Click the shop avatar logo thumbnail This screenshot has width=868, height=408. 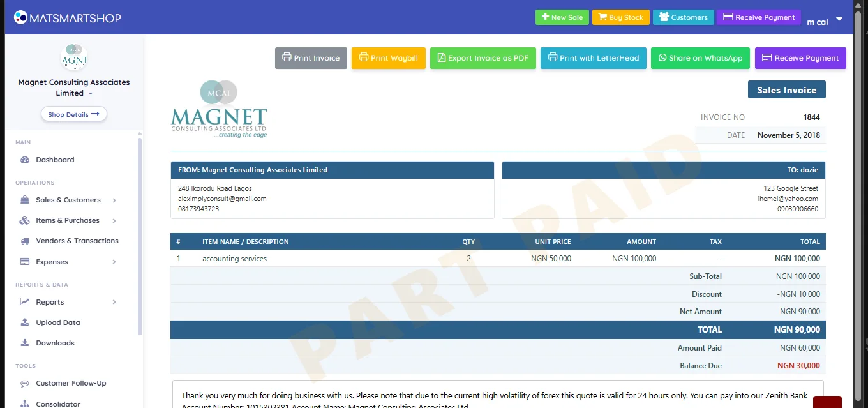pyautogui.click(x=73, y=57)
